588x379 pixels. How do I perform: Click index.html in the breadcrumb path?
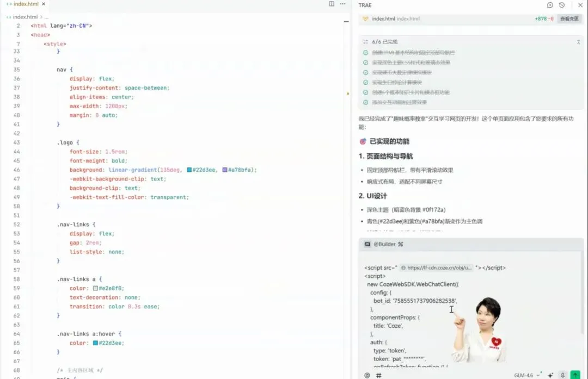coord(25,17)
